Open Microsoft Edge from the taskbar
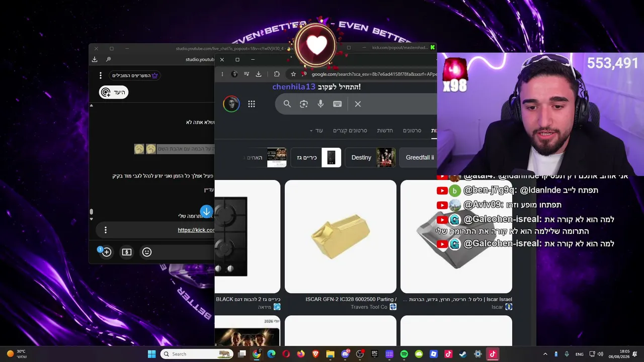This screenshot has width=644, height=362. (x=271, y=354)
